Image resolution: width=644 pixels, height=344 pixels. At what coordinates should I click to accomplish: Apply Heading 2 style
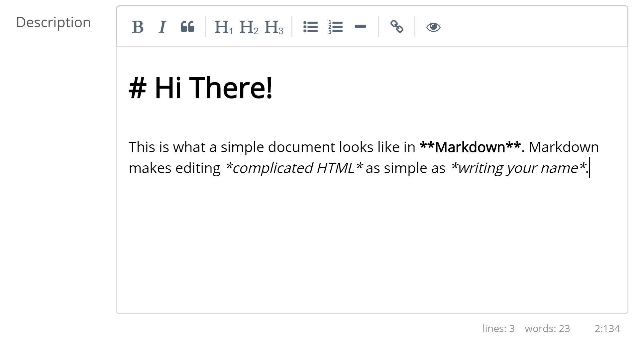[x=249, y=27]
